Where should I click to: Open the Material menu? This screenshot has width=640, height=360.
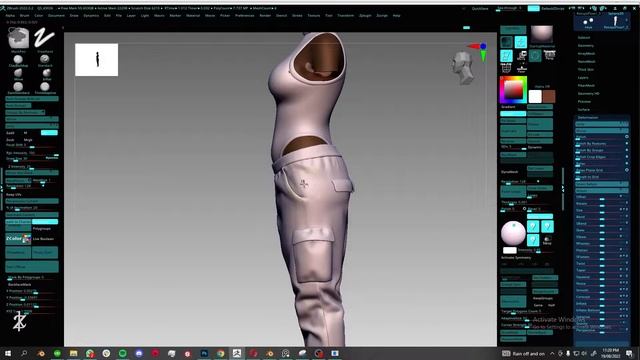(193, 16)
